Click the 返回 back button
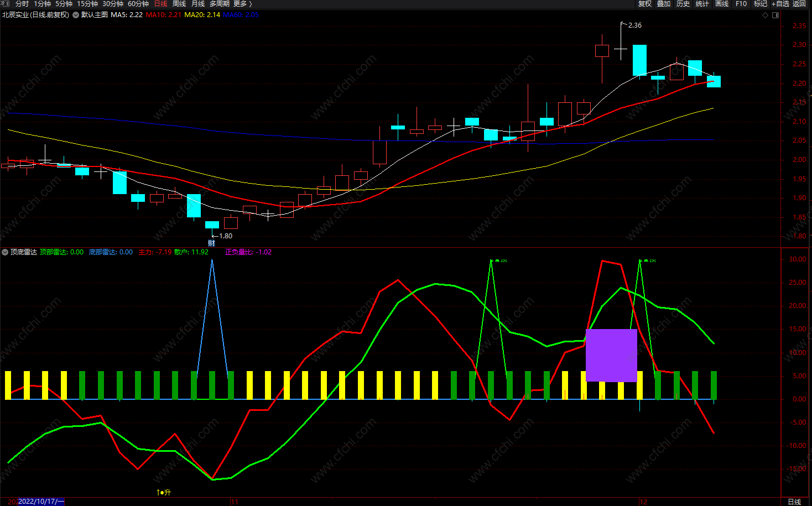 [799, 4]
